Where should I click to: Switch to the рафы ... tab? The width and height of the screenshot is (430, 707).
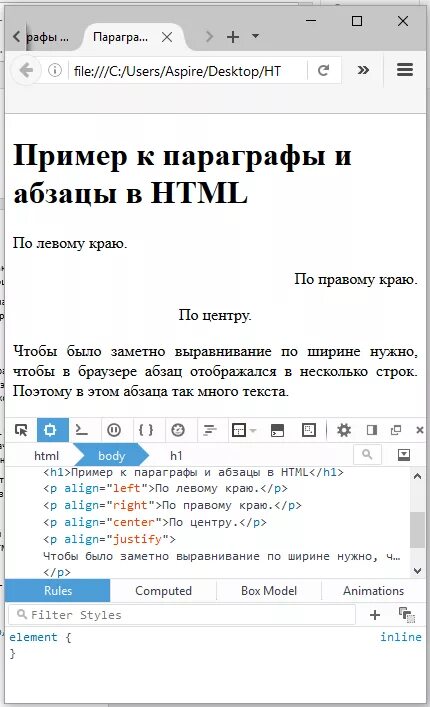(x=47, y=37)
